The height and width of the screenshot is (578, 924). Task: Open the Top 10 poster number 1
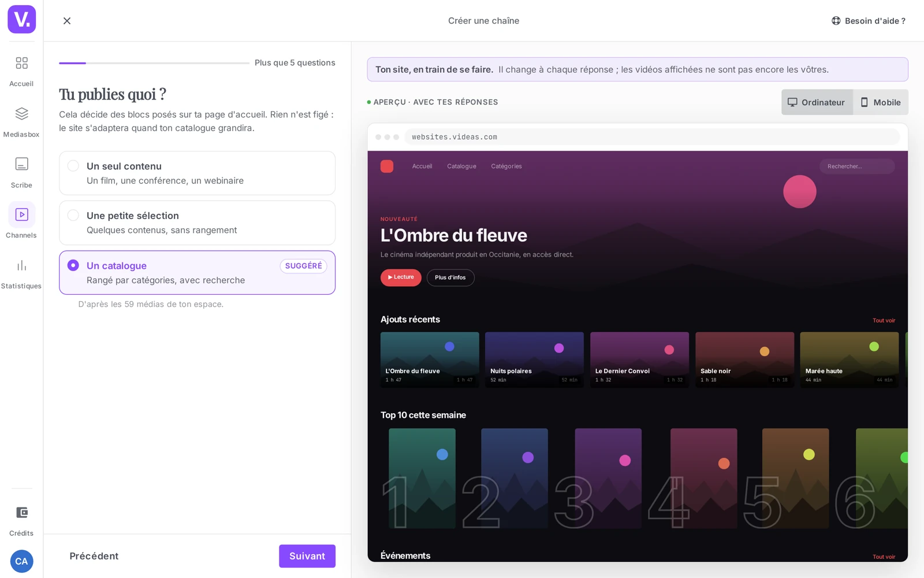422,479
